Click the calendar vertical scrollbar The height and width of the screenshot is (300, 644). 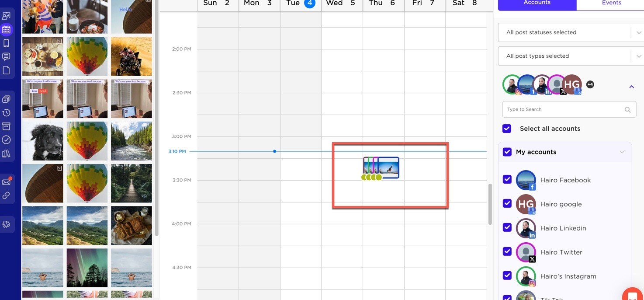pyautogui.click(x=490, y=204)
